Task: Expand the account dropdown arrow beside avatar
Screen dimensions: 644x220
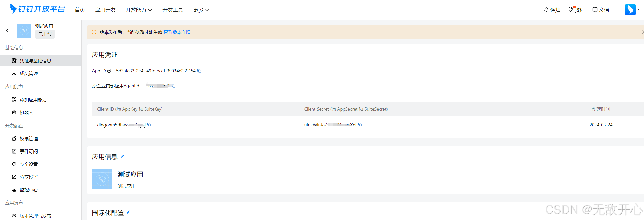Action: (x=639, y=10)
